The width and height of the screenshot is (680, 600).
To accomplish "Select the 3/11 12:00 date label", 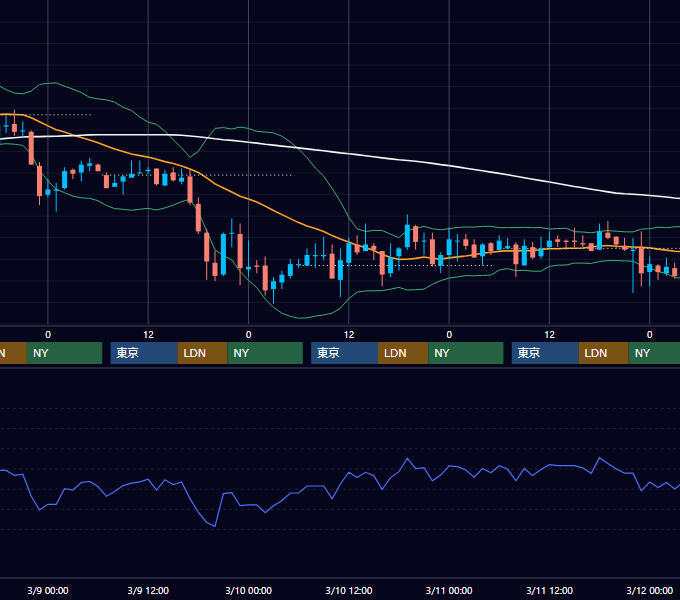I will click(x=549, y=590).
